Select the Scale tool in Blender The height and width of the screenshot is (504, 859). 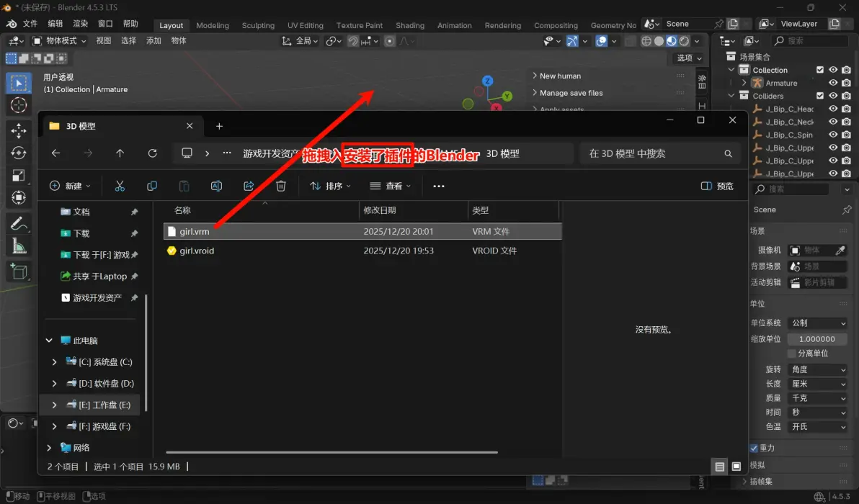point(19,175)
